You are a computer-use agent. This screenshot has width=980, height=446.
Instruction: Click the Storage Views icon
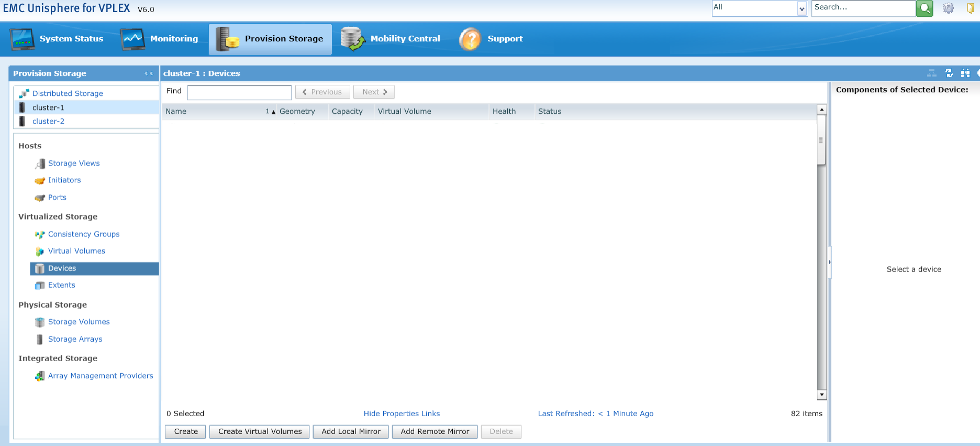pyautogui.click(x=40, y=164)
